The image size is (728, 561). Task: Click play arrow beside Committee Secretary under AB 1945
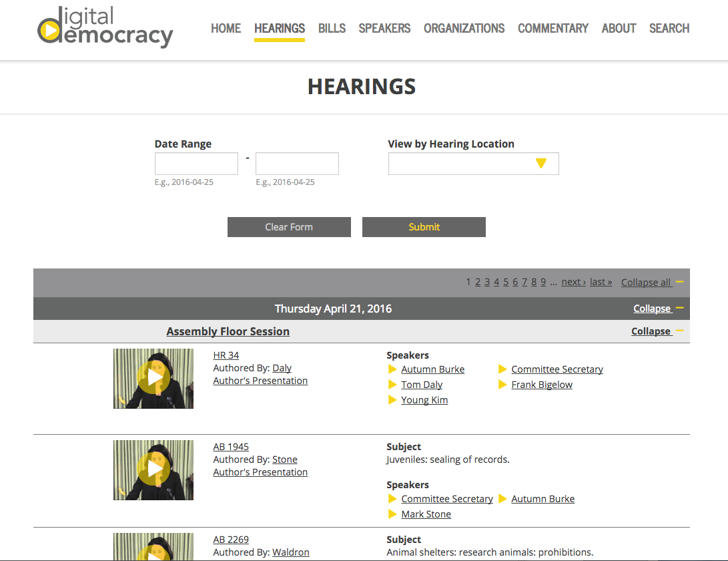click(x=392, y=499)
